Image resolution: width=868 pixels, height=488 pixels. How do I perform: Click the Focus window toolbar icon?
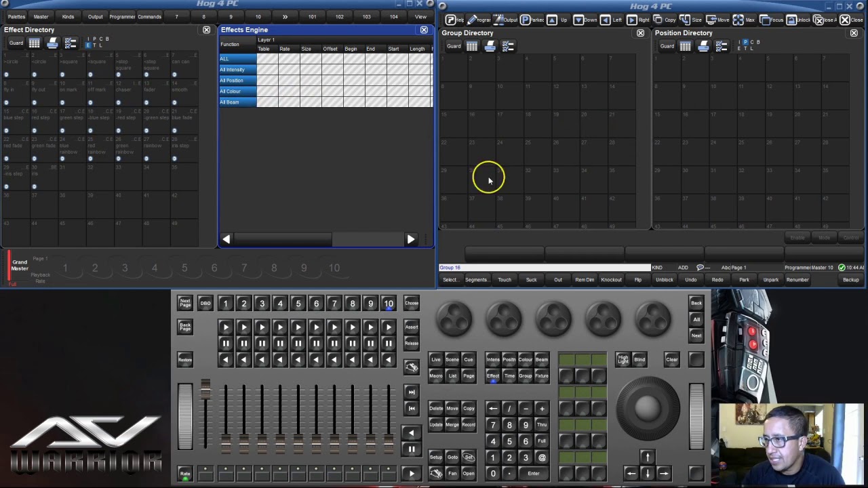pos(770,20)
